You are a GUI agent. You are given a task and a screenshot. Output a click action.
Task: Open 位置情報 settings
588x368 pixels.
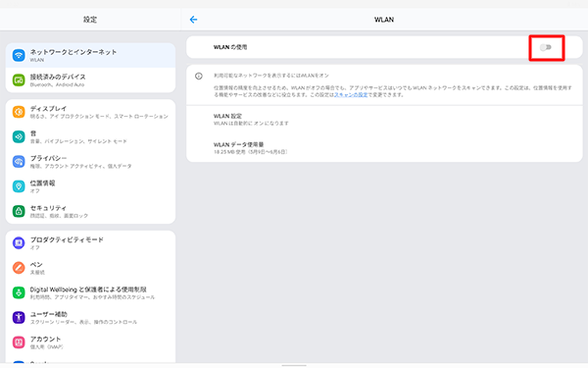(90, 186)
